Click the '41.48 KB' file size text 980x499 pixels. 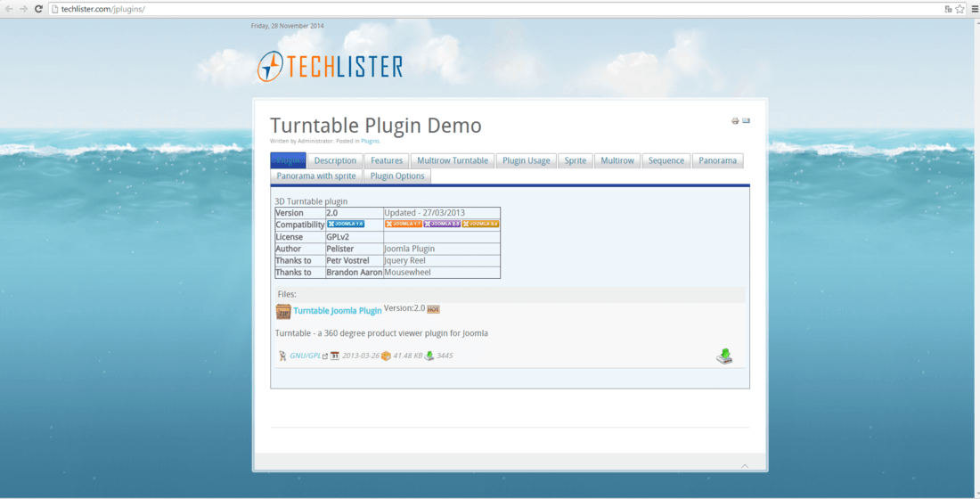click(x=407, y=356)
